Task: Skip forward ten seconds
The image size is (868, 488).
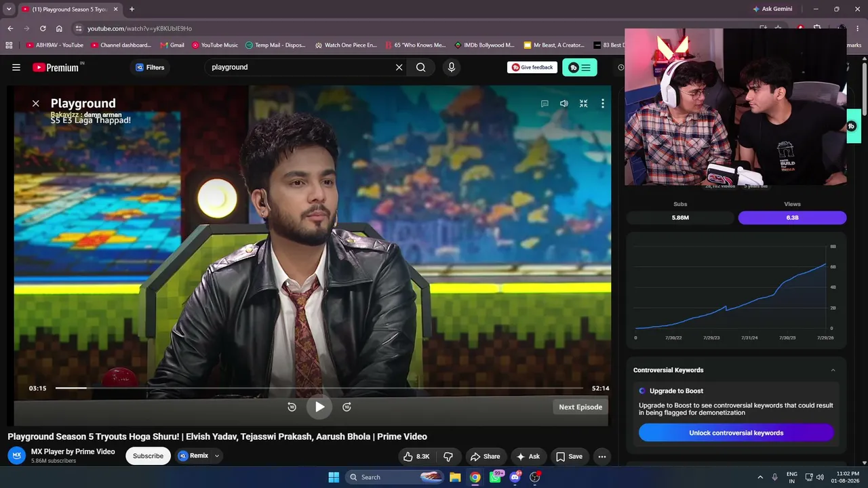Action: 347,407
